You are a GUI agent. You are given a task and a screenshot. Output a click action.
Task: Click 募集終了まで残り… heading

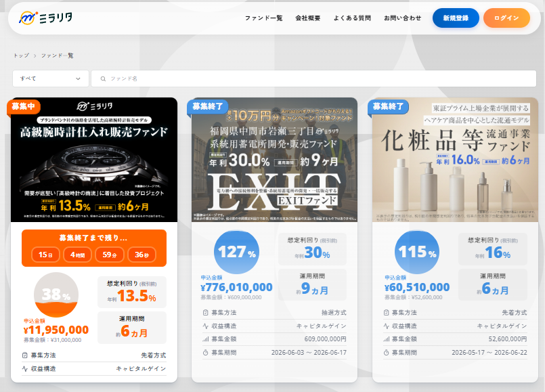pos(93,238)
